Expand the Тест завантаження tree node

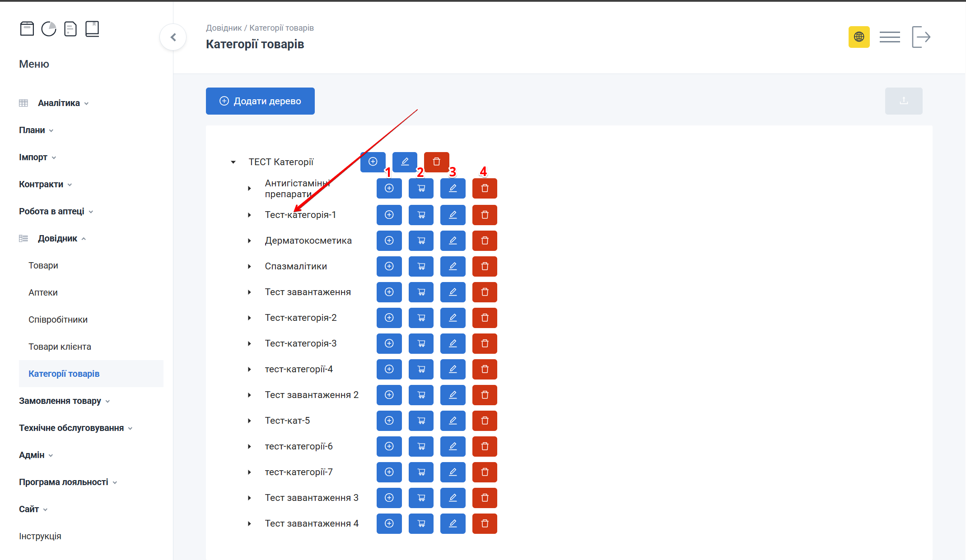coord(249,292)
